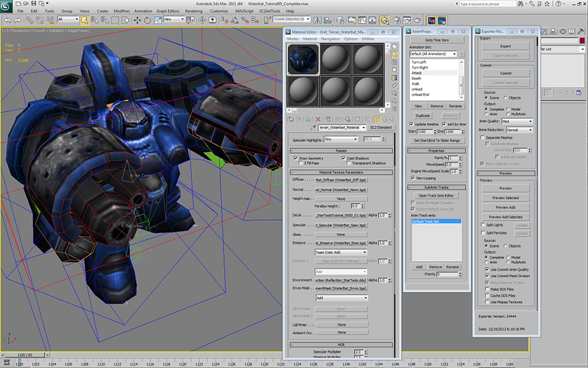
Task: Select the Waterbat material sample sphere
Action: tap(303, 58)
